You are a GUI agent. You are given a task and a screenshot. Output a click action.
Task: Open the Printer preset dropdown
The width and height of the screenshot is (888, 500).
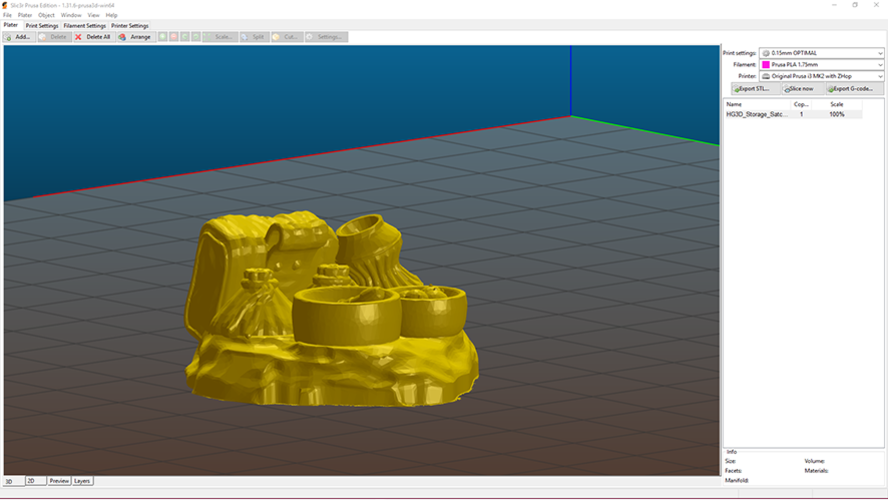(821, 76)
